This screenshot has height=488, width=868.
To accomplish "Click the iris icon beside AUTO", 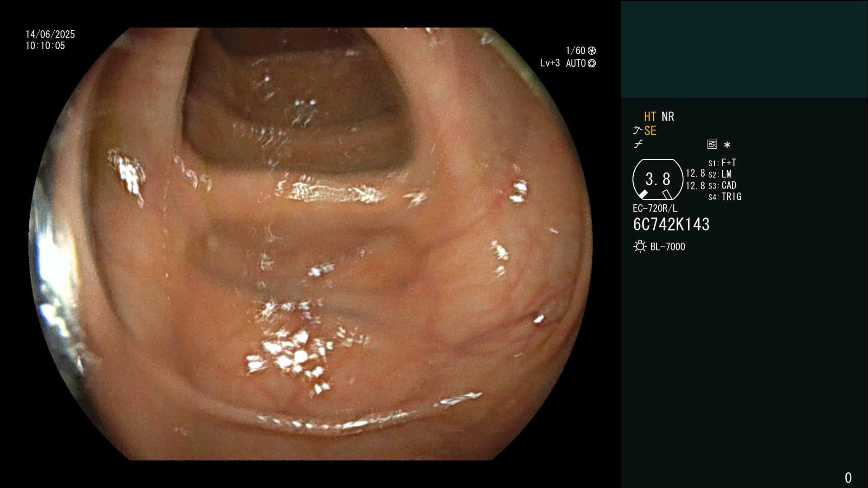I will (592, 63).
